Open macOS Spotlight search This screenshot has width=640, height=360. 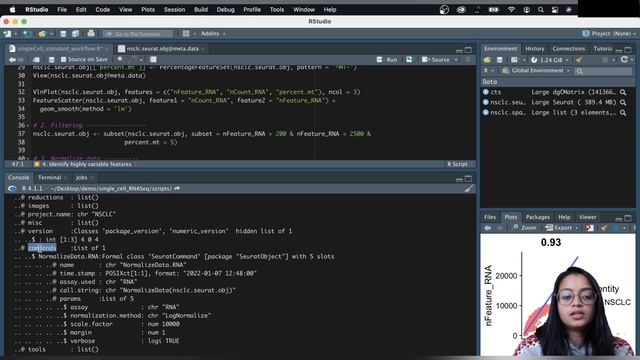click(541, 10)
